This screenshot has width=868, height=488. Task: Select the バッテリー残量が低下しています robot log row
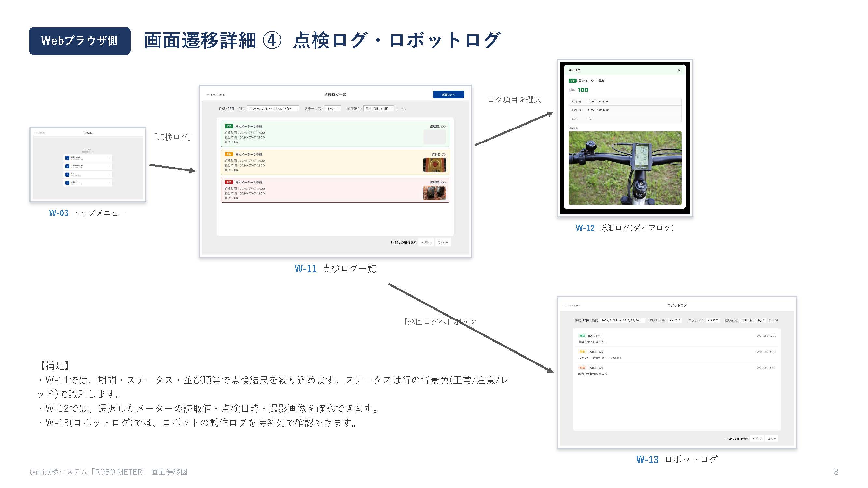point(677,354)
